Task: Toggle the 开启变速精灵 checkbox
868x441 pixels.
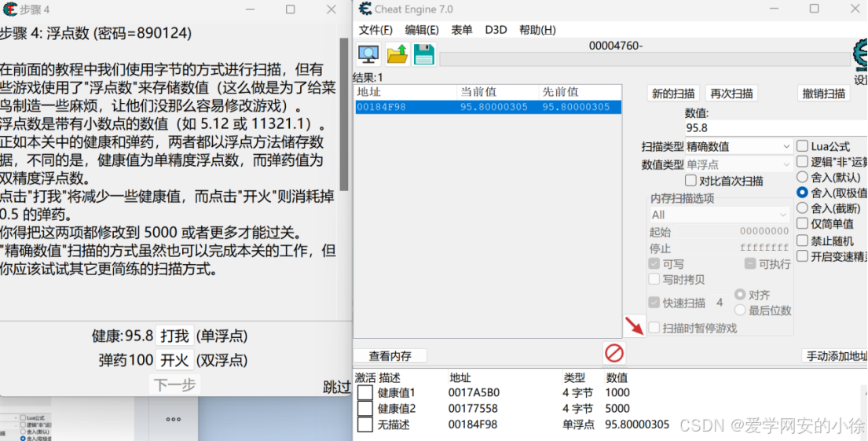Action: coord(802,256)
